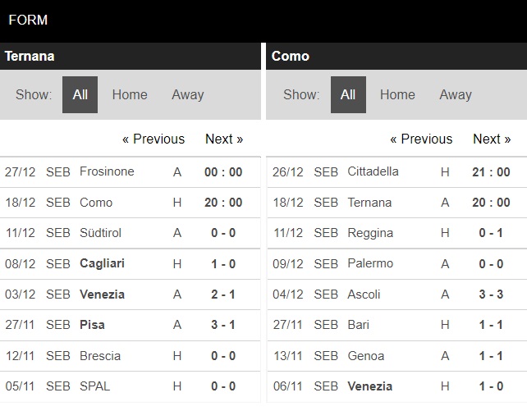Open the Pisa 3 - 1 match
The height and width of the screenshot is (420, 527).
click(130, 325)
